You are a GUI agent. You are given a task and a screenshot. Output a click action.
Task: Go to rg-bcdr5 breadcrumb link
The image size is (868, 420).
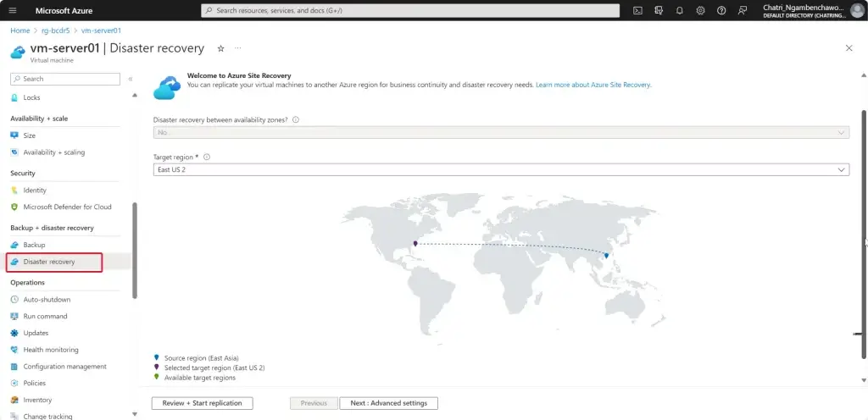[x=55, y=31]
